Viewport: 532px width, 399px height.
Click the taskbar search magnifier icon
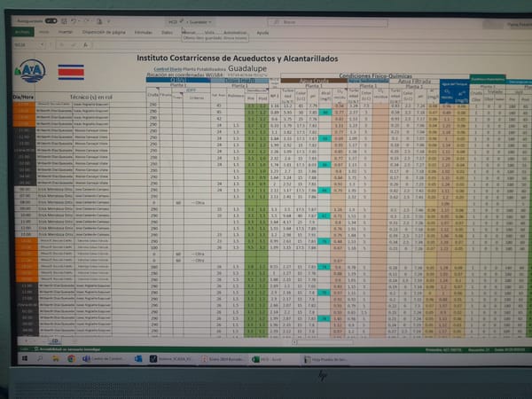tap(40, 358)
